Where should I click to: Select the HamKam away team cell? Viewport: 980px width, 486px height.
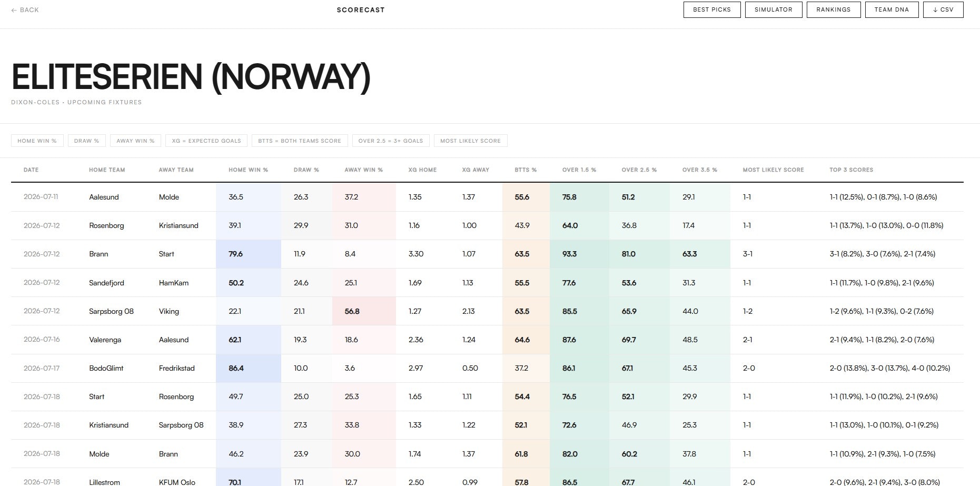point(174,283)
